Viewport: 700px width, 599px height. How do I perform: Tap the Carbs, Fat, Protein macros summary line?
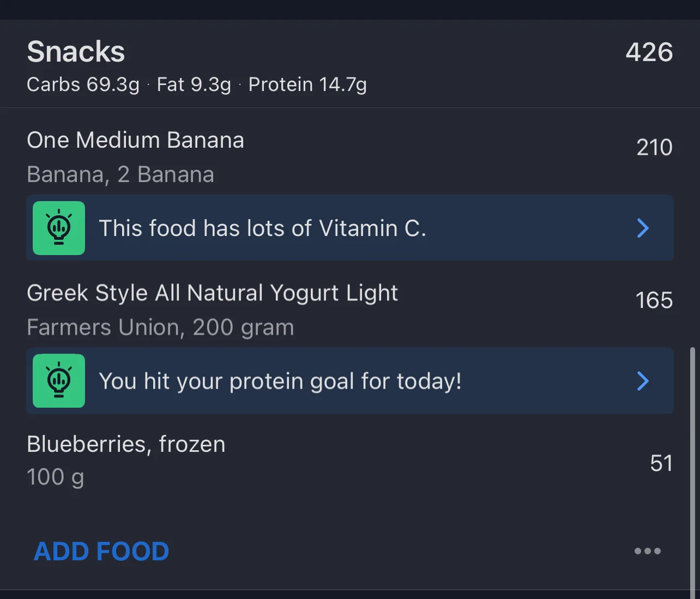[x=196, y=84]
